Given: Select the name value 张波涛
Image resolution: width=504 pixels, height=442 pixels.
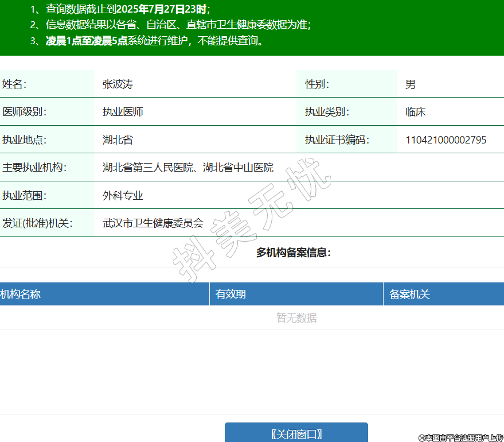Looking at the screenshot, I should coord(118,84).
